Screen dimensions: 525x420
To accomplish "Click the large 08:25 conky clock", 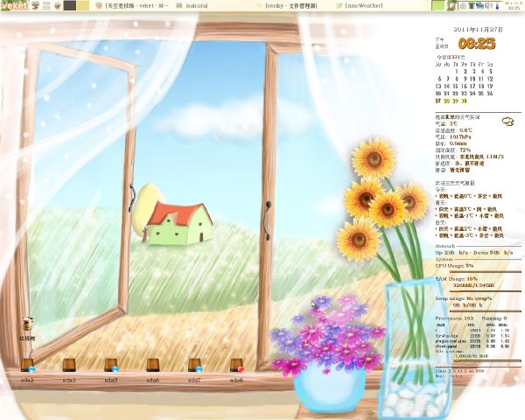I will (x=477, y=44).
